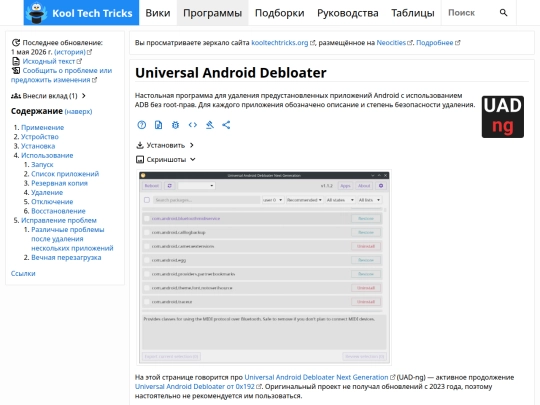This screenshot has width=540, height=405.
Task: Open the Подборки menu item
Action: [x=279, y=13]
